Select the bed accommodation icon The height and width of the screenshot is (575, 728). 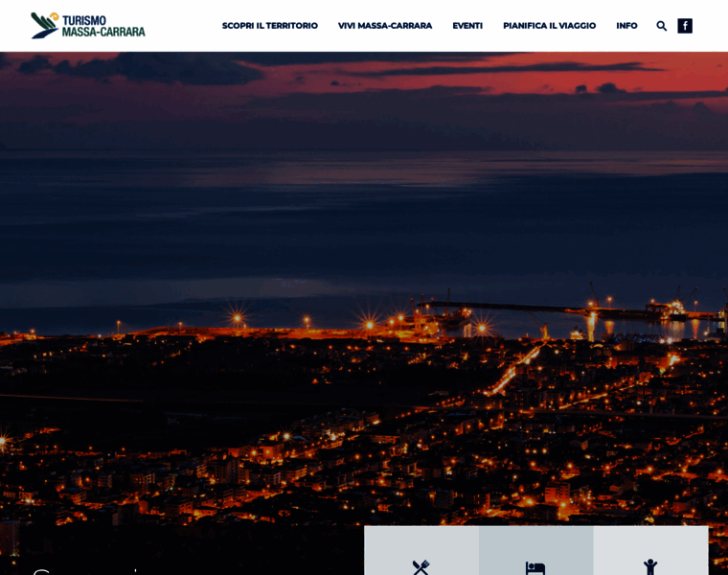tap(535, 568)
